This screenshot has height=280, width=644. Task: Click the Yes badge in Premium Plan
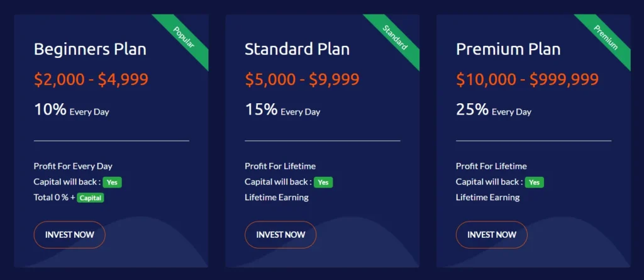click(x=535, y=182)
